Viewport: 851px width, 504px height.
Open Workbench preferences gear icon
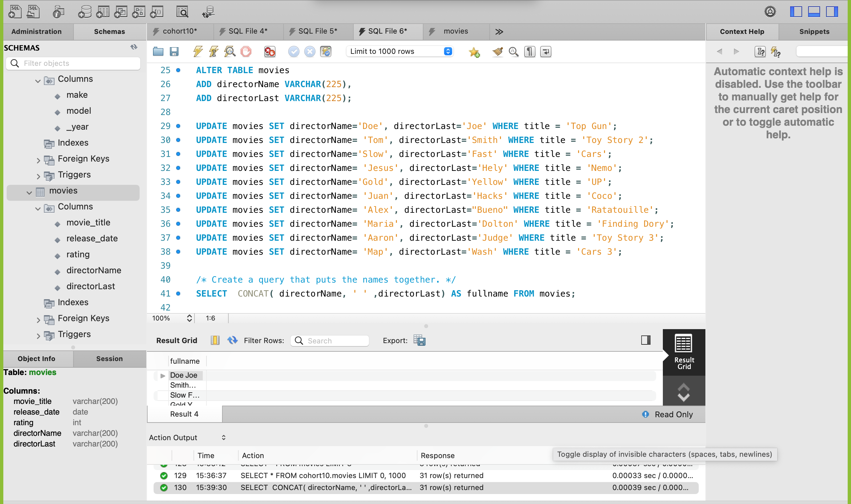[770, 12]
